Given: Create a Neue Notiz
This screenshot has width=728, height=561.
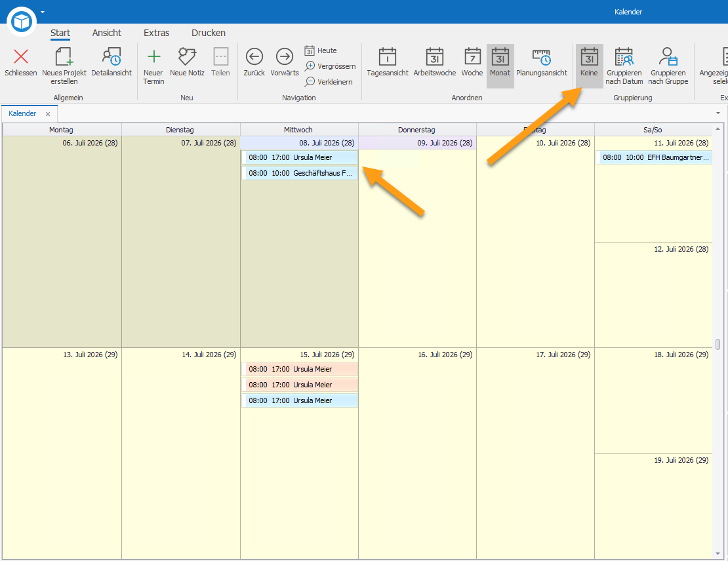Looking at the screenshot, I should point(187,62).
